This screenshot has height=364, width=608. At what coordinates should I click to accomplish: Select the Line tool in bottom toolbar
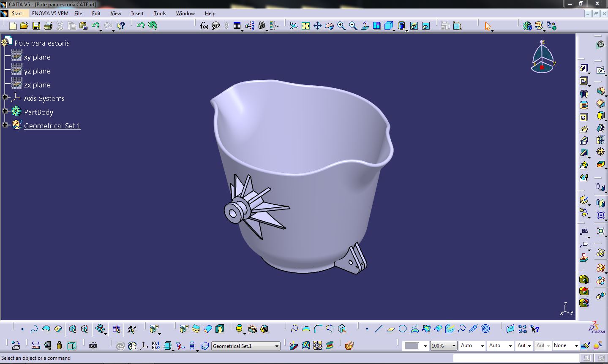[379, 329]
